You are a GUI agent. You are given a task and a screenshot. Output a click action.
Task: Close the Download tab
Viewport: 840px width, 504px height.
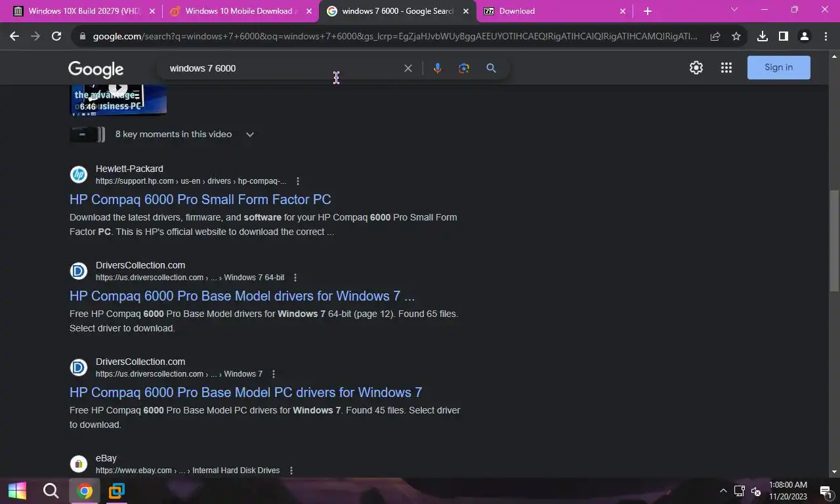tap(623, 11)
